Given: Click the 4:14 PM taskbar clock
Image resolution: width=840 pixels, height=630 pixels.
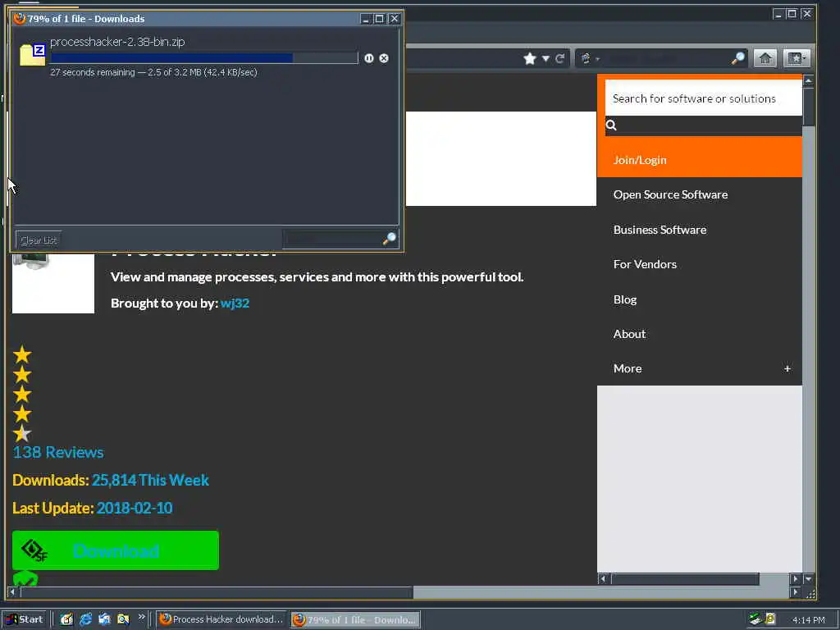Looking at the screenshot, I should (x=808, y=620).
